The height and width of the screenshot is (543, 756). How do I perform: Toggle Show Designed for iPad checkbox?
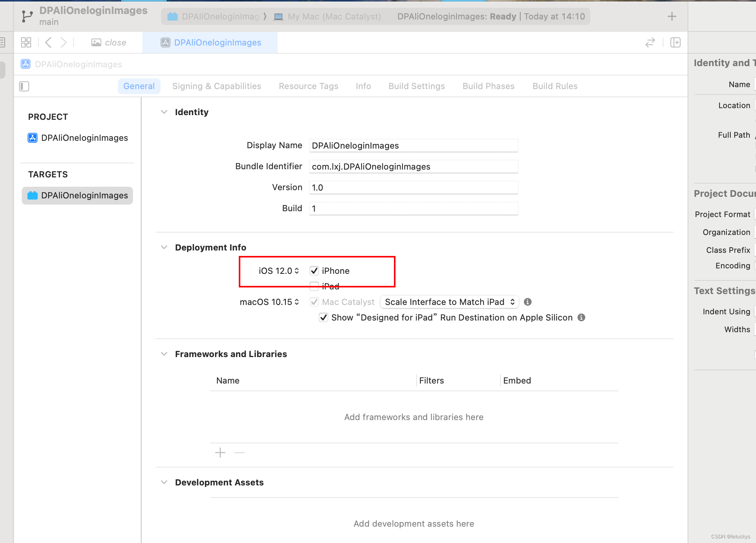(x=324, y=317)
